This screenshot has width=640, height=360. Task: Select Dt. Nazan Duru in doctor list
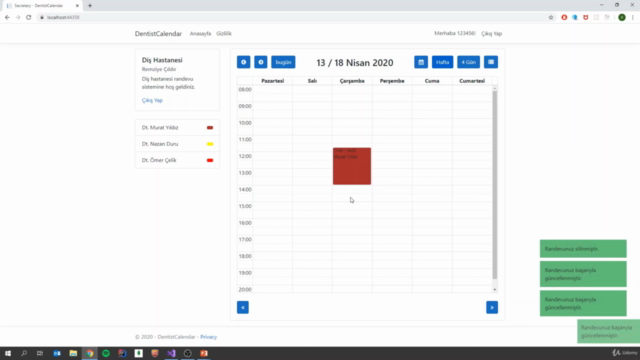click(177, 144)
